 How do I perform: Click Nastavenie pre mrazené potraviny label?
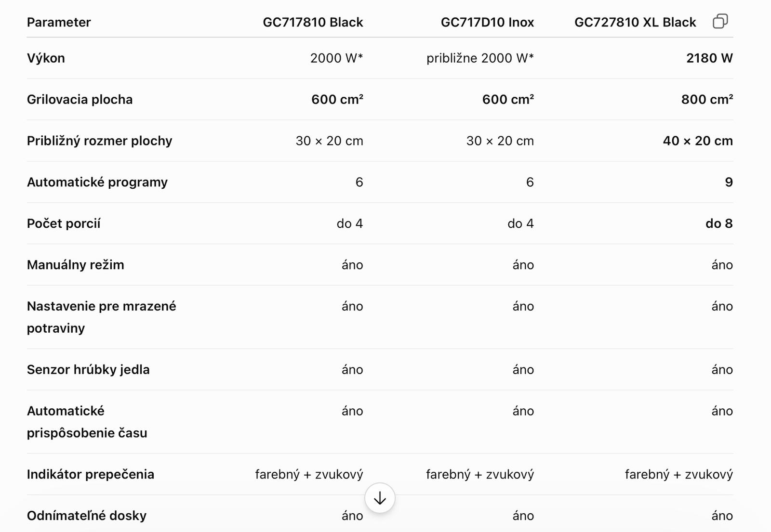[102, 317]
